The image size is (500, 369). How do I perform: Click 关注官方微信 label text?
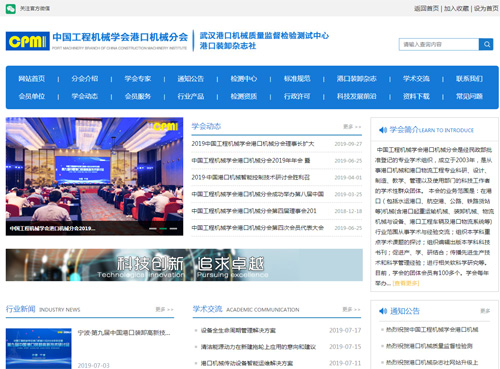click(x=35, y=9)
